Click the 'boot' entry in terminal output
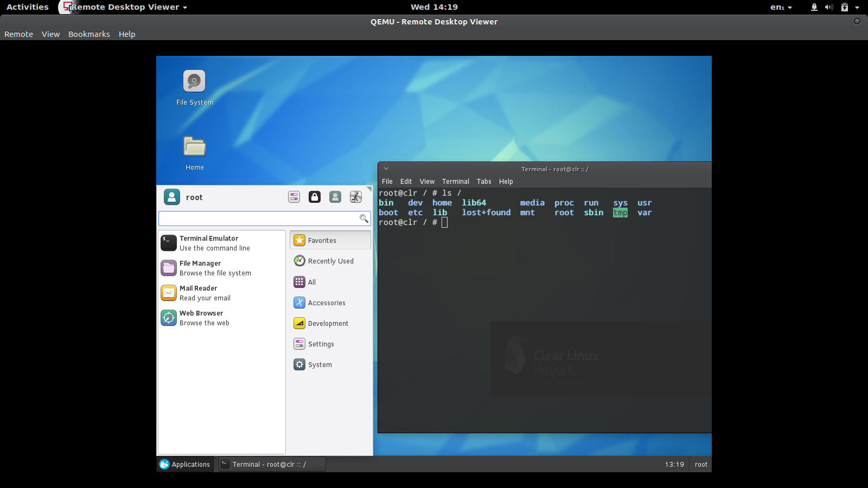The image size is (868, 488). (388, 213)
